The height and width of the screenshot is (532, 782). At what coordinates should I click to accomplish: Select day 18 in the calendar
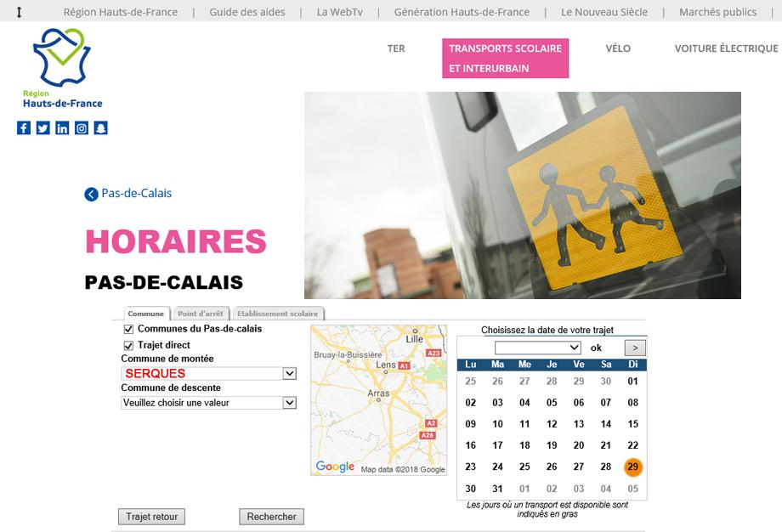pos(524,445)
